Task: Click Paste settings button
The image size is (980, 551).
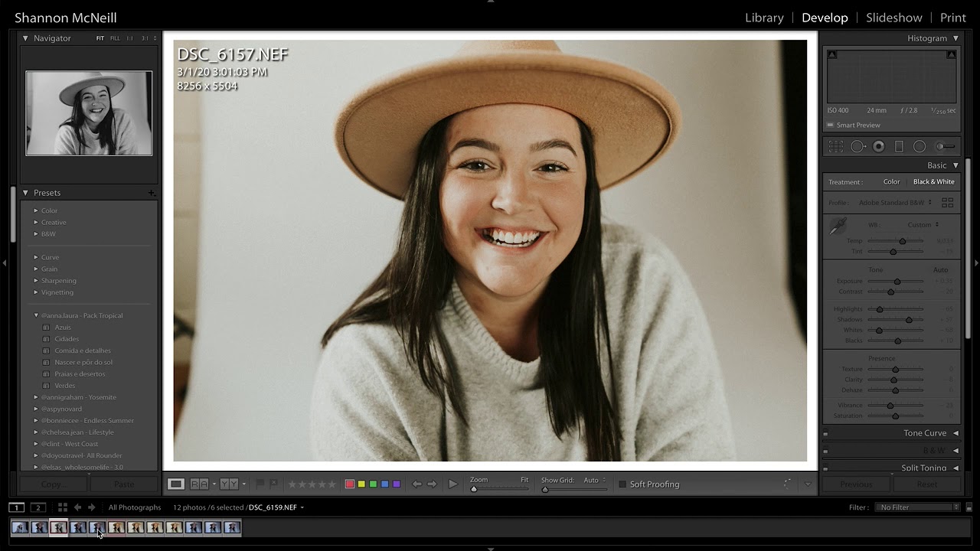Action: tap(123, 484)
